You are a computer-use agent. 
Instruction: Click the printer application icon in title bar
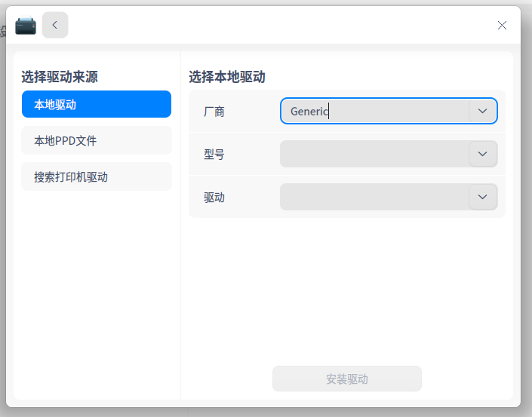click(x=26, y=26)
